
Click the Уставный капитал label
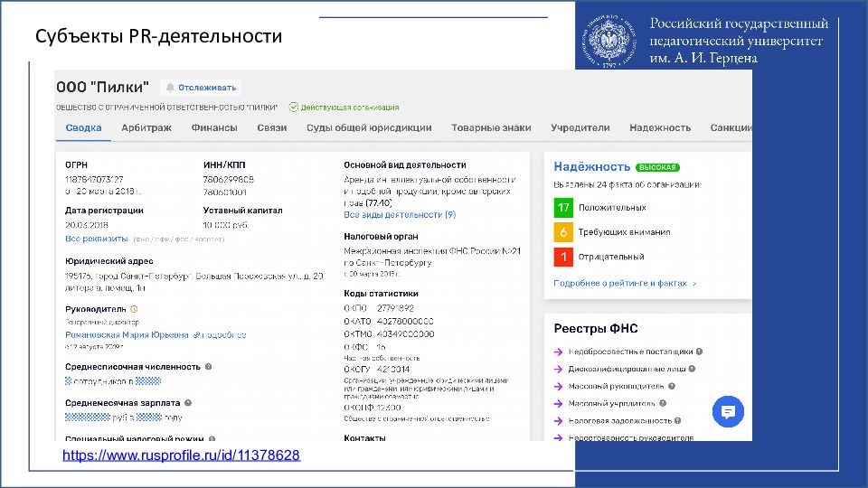coord(242,211)
